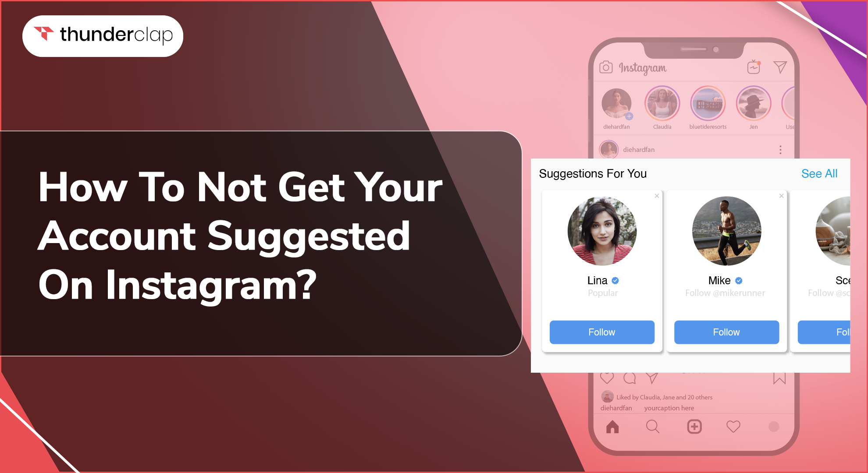Viewport: 868px width, 473px height.
Task: Dismiss Mike suggestion with X
Action: (x=782, y=196)
